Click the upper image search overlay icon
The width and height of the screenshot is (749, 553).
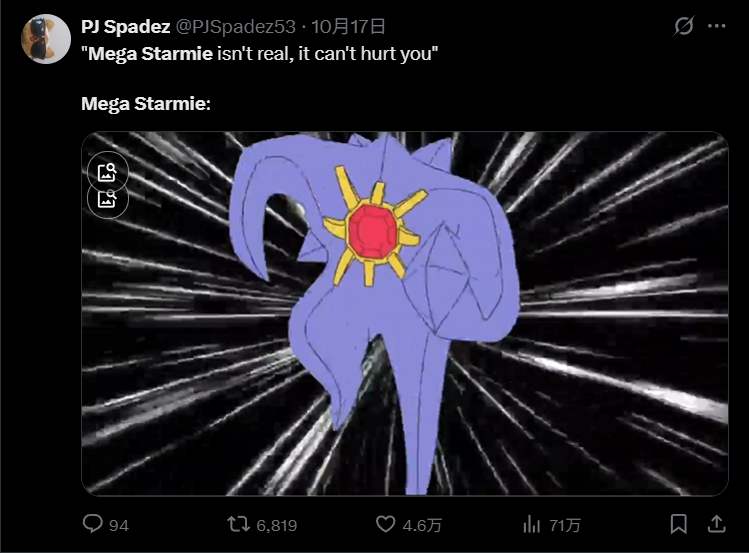tap(107, 171)
